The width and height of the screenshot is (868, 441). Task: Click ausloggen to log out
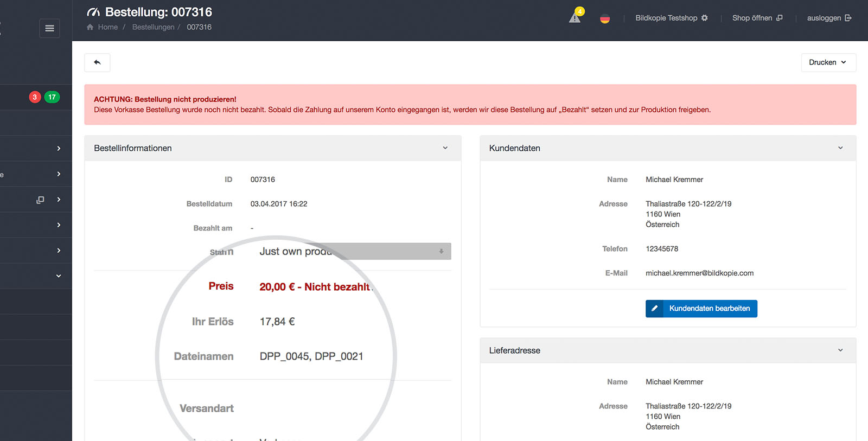click(829, 18)
